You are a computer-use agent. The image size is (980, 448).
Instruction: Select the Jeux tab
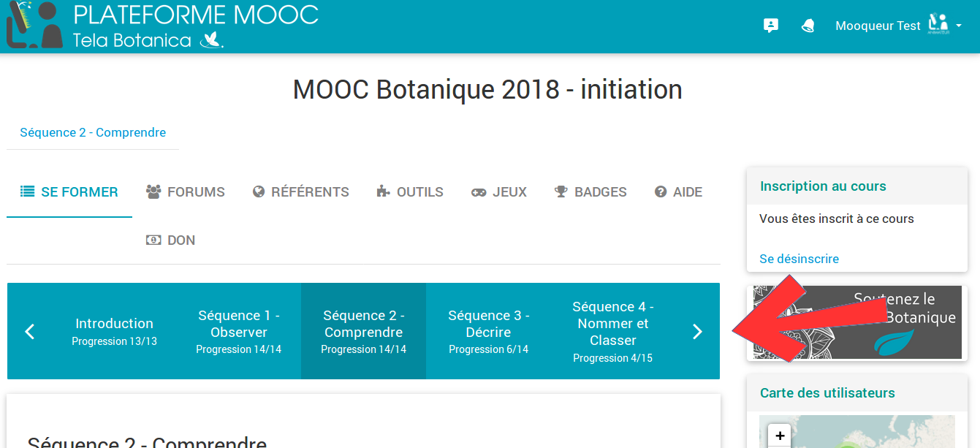(499, 192)
